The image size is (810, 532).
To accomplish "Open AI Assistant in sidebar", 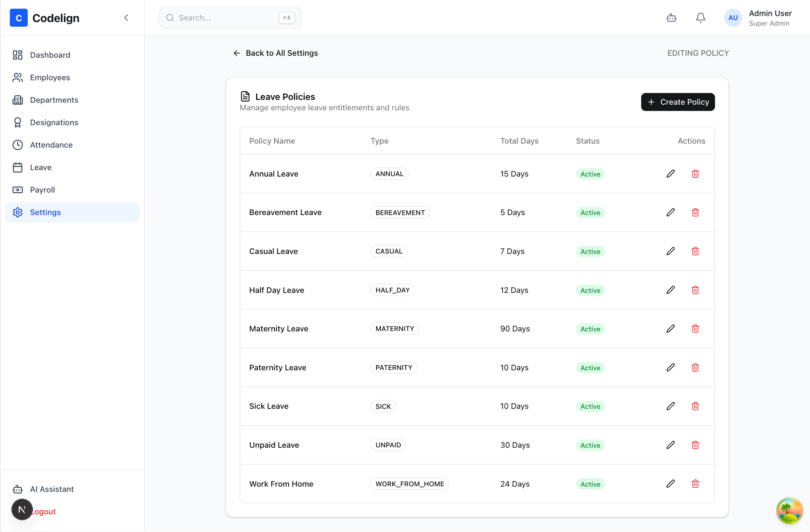I will coord(52,489).
